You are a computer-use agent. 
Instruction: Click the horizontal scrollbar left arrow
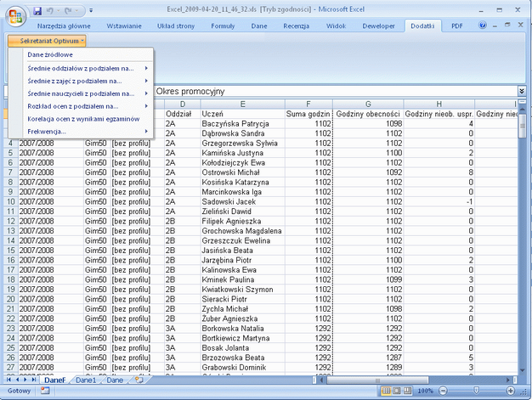point(321,380)
